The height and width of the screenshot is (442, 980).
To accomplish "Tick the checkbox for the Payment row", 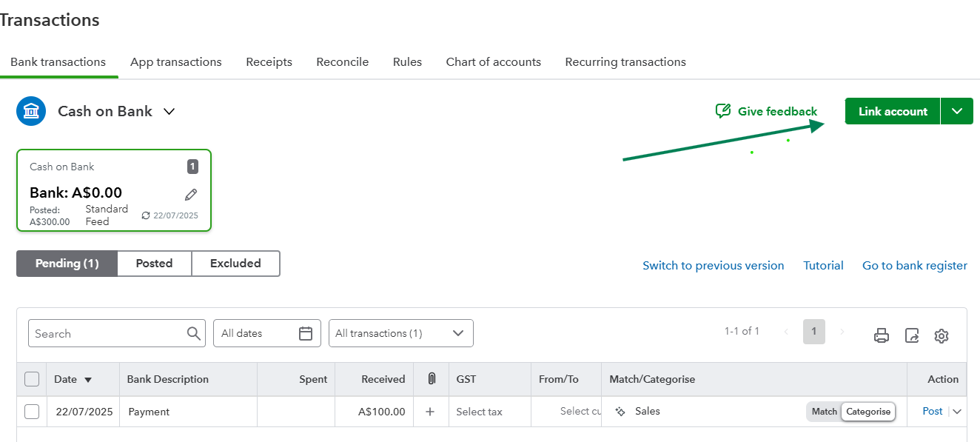I will tap(32, 412).
